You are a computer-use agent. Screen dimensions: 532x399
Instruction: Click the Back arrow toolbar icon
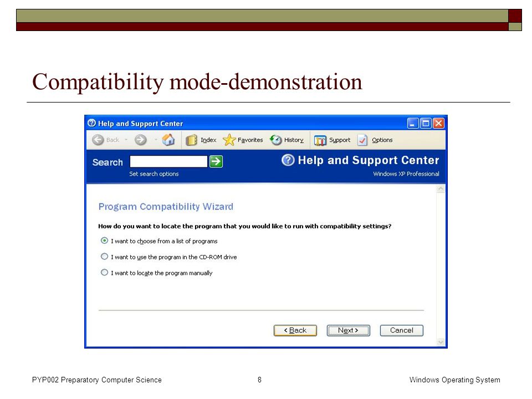pos(98,140)
